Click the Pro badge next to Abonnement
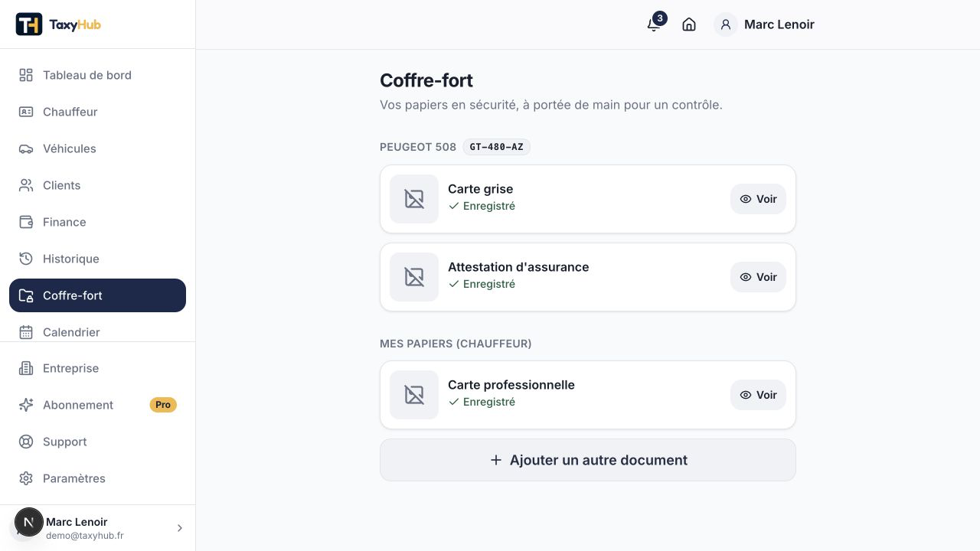The height and width of the screenshot is (551, 980). click(163, 405)
